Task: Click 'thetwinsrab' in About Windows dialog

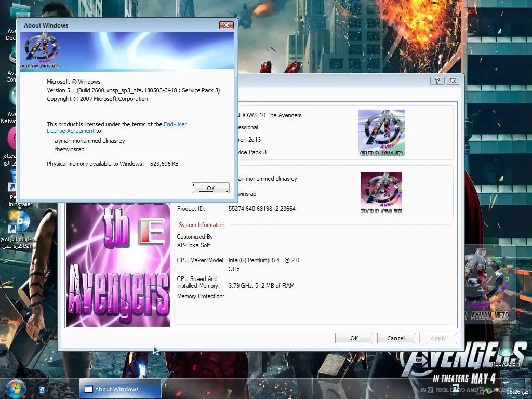Action: click(70, 149)
